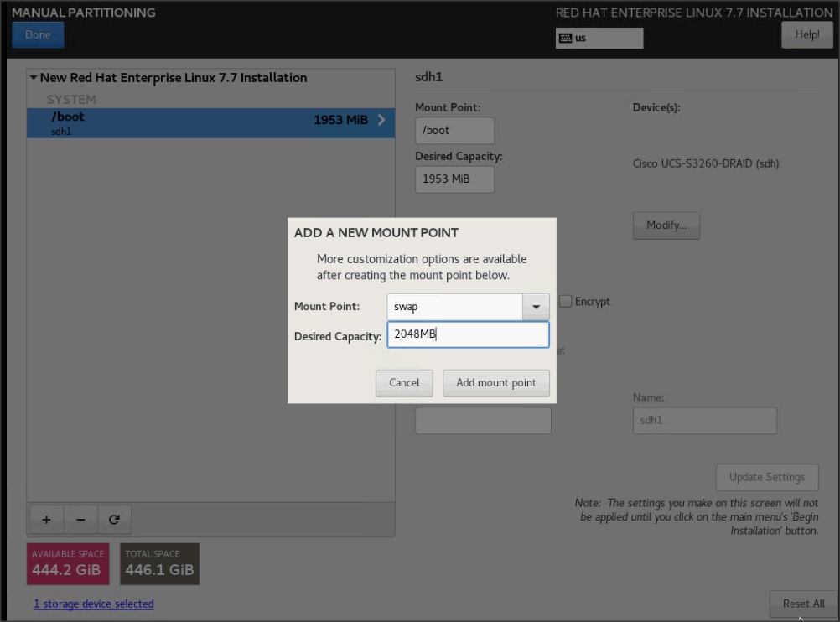The width and height of the screenshot is (840, 622).
Task: Click the arrow chevron on /boot row
Action: [381, 120]
